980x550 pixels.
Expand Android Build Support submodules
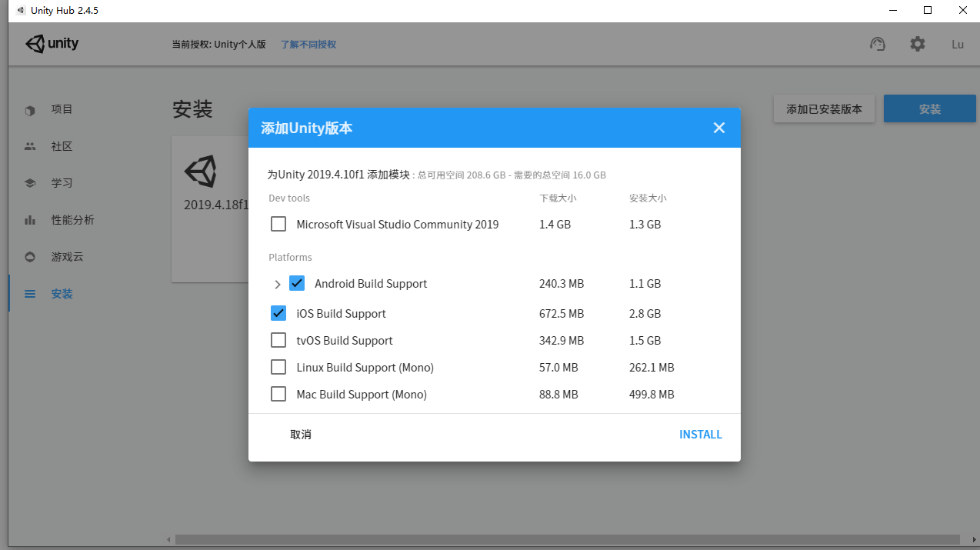coord(278,284)
